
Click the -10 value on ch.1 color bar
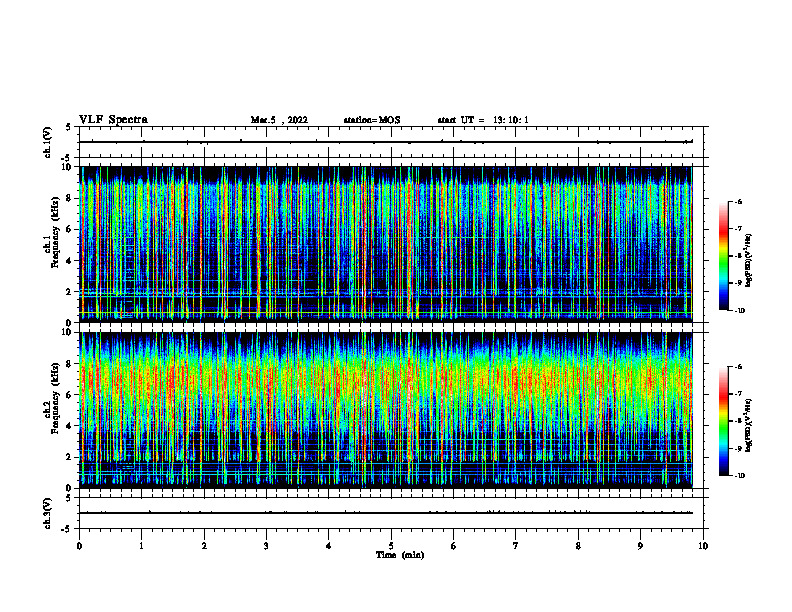click(x=739, y=310)
